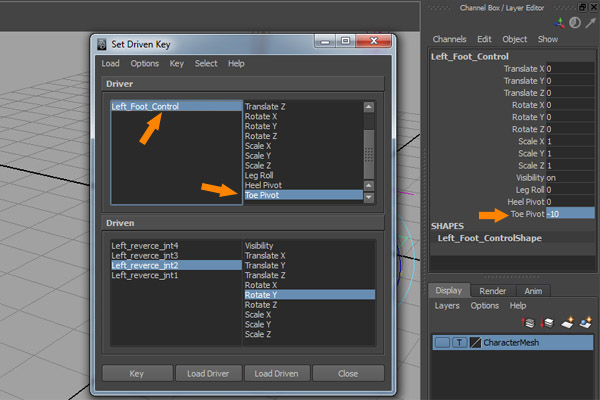Open the Channels menu in Channel Box
This screenshot has width=600, height=400.
449,39
